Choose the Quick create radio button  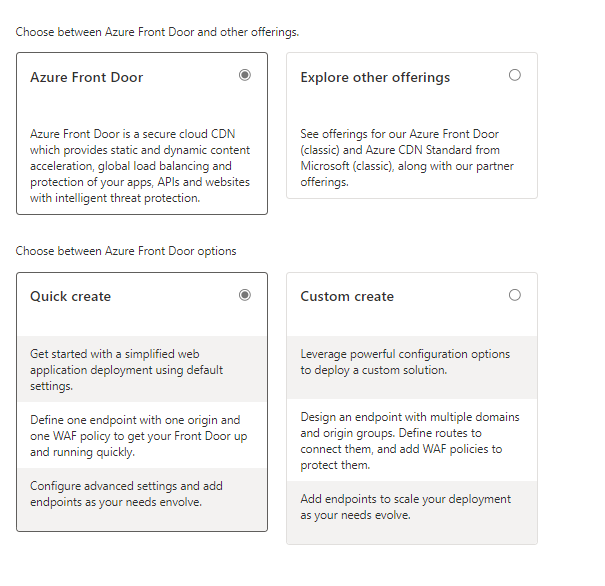click(x=245, y=295)
